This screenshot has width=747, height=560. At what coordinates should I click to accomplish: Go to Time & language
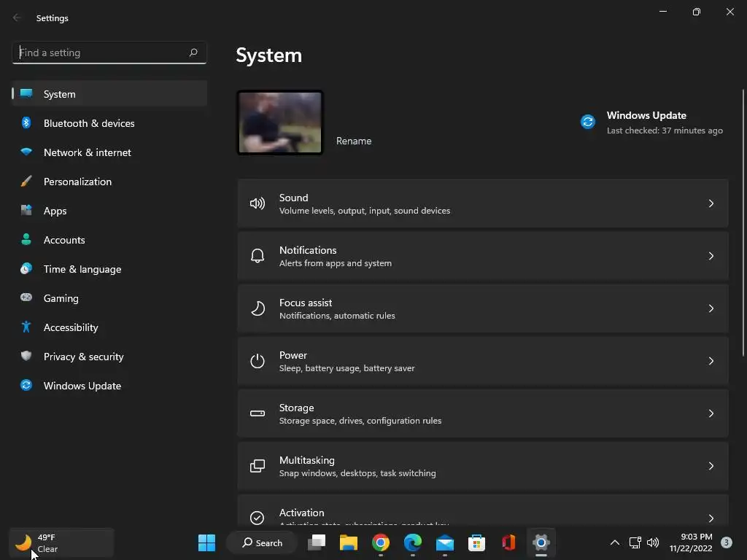click(109, 268)
